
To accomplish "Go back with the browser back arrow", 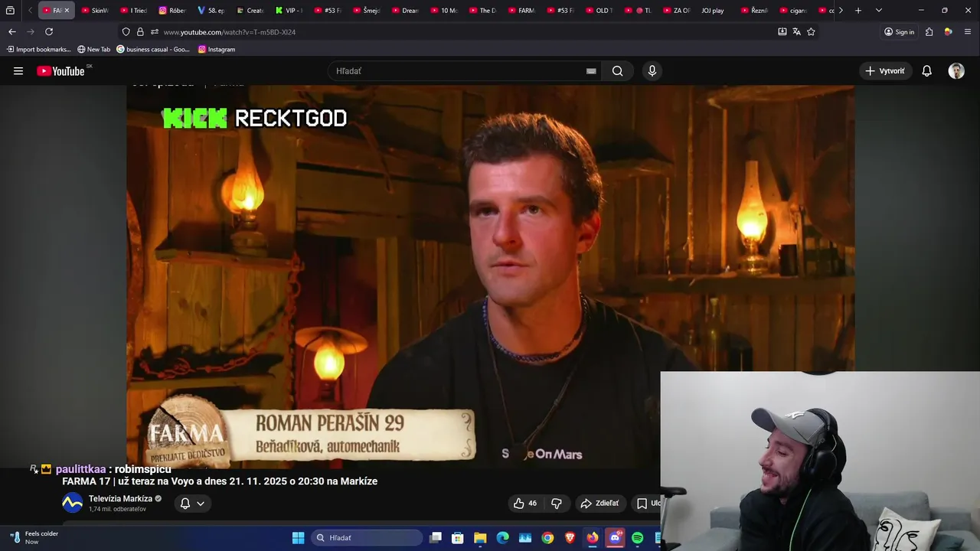I will (12, 31).
